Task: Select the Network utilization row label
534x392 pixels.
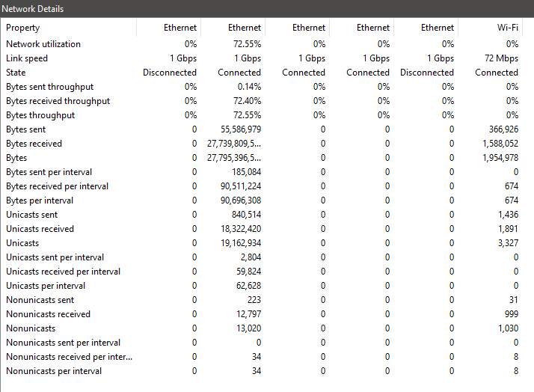Action: (43, 44)
